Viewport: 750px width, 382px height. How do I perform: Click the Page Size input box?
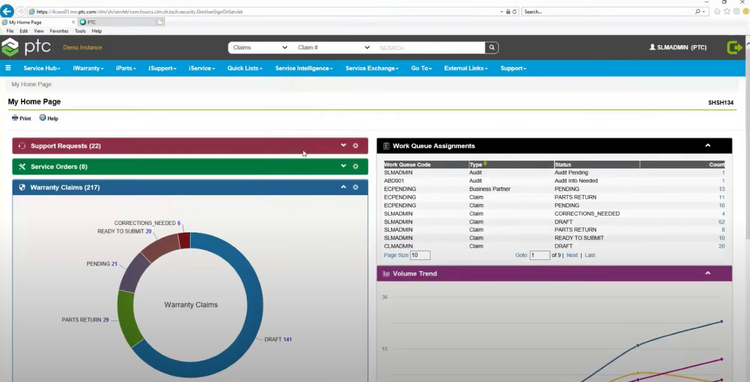tap(420, 255)
